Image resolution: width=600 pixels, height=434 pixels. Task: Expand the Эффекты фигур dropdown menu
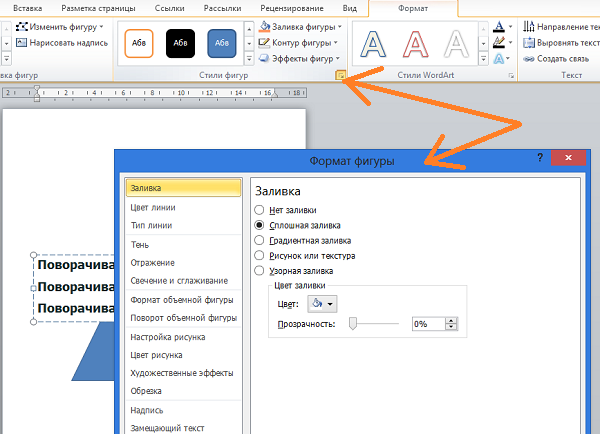(x=300, y=59)
